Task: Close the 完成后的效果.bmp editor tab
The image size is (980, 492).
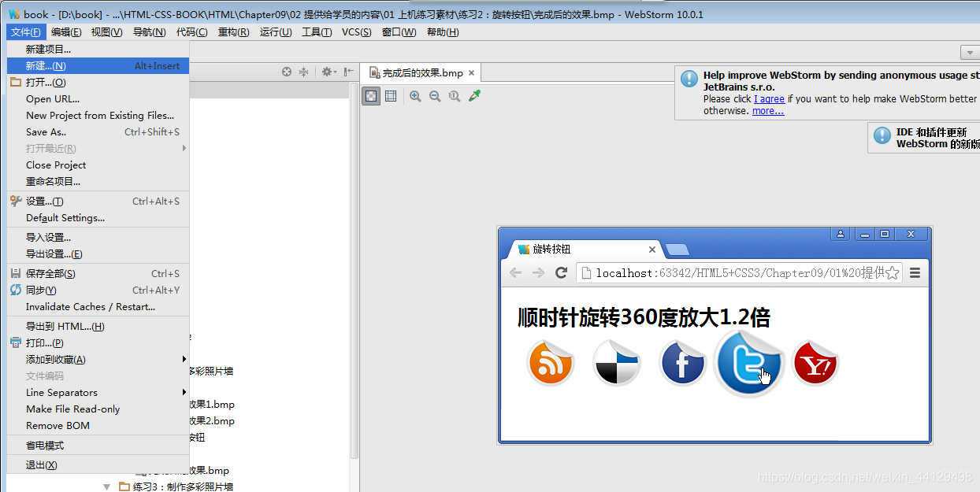Action: pos(472,72)
